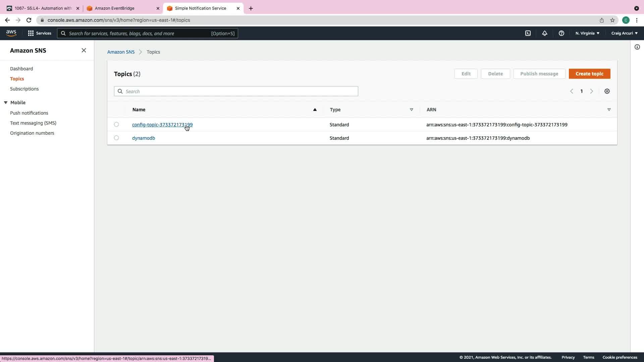The width and height of the screenshot is (644, 362).
Task: Open the N. Virginia region dropdown
Action: click(x=587, y=33)
